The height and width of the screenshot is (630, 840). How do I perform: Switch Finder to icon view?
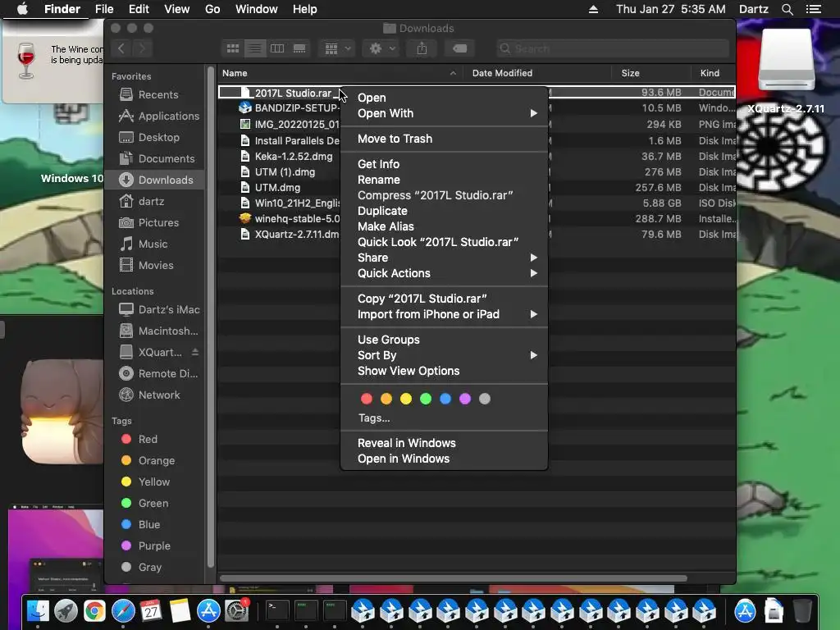(x=233, y=48)
